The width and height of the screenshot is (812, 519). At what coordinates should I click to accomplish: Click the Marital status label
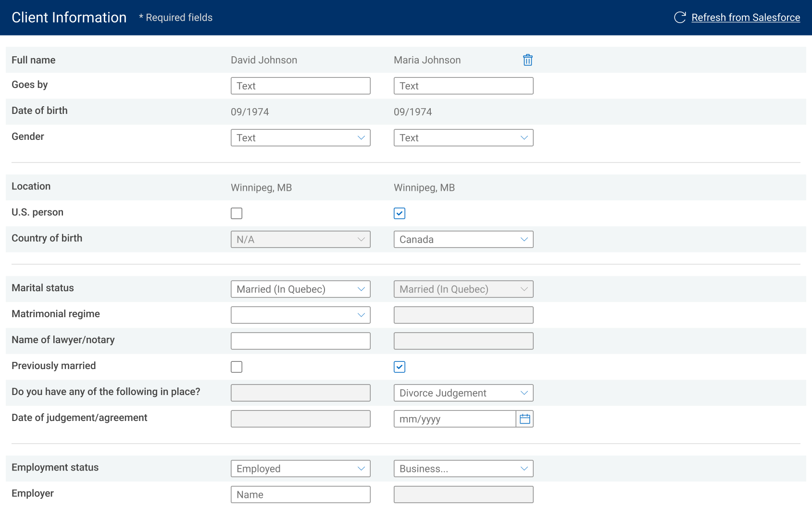pos(43,288)
